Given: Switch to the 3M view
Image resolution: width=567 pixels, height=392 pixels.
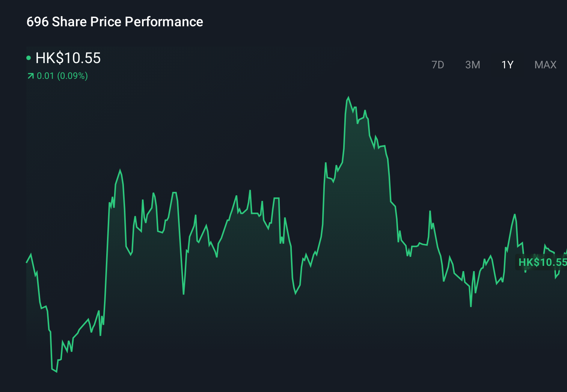Looking at the screenshot, I should pyautogui.click(x=473, y=65).
